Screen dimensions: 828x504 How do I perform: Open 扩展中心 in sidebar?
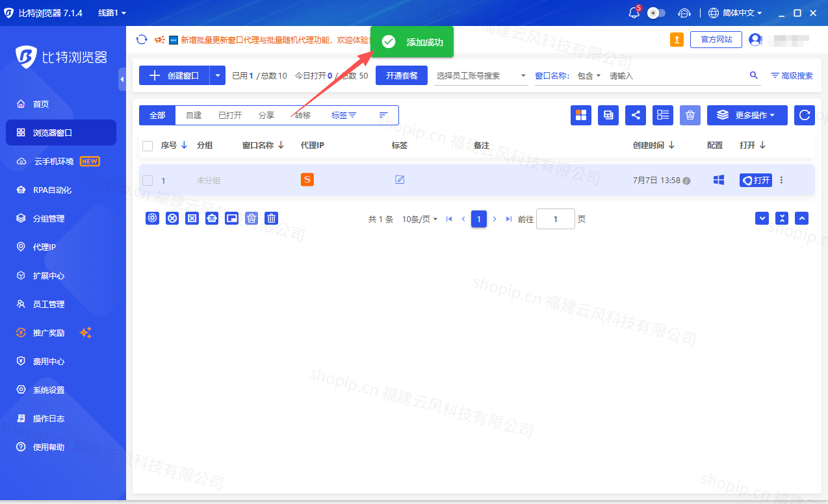(x=61, y=275)
